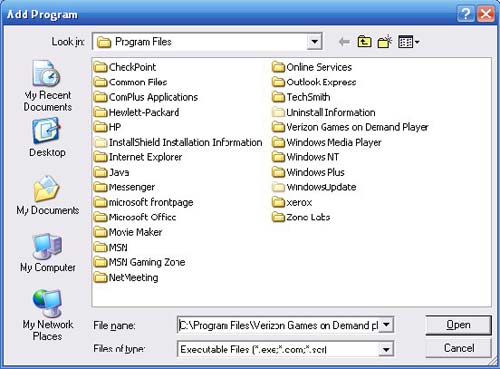Select Windows Plus folder name
500x369 pixels.
[x=315, y=172]
